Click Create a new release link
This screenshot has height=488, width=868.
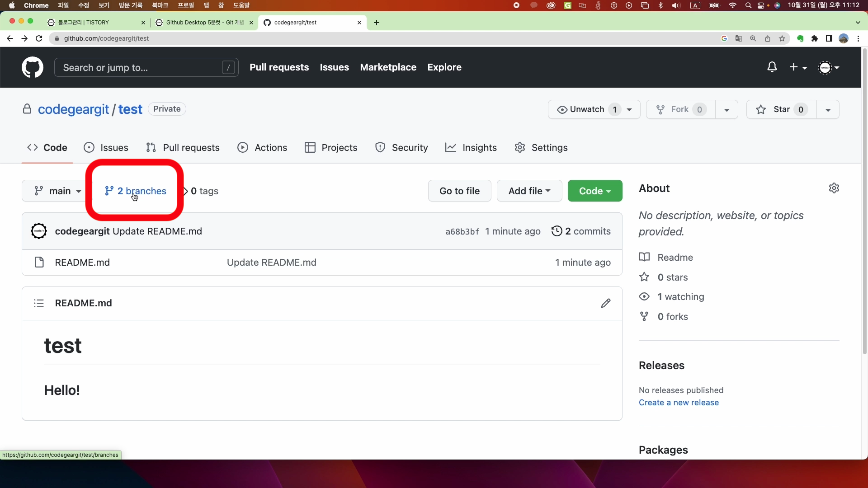pyautogui.click(x=679, y=403)
